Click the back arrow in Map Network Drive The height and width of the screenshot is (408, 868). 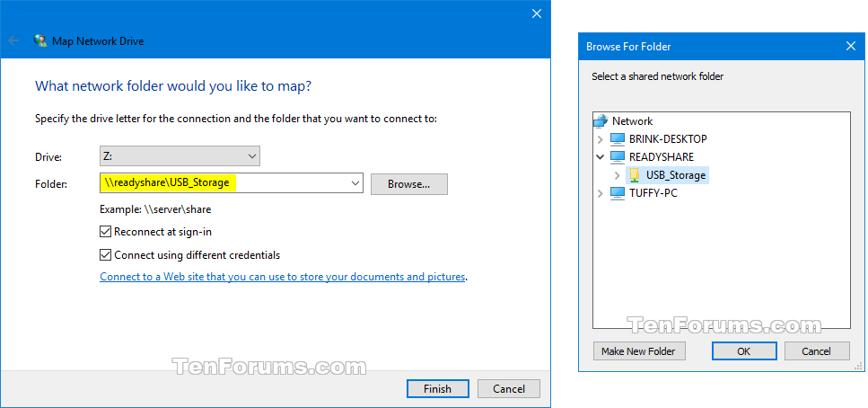click(x=13, y=41)
